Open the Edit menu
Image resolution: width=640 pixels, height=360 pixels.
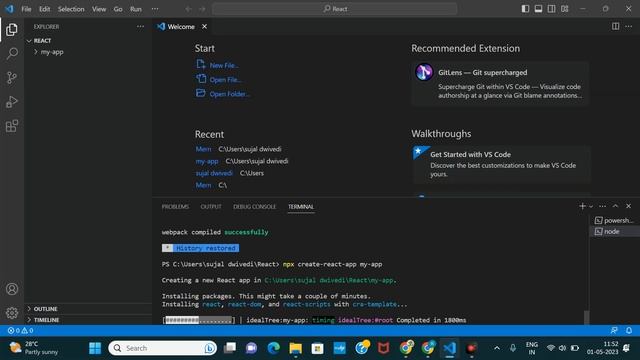[x=44, y=9]
